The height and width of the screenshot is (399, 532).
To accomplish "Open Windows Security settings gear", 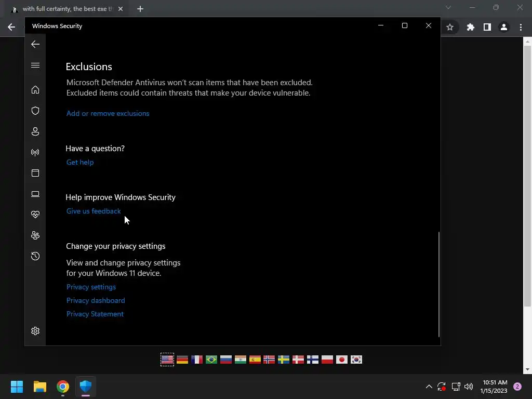I will tap(35, 331).
